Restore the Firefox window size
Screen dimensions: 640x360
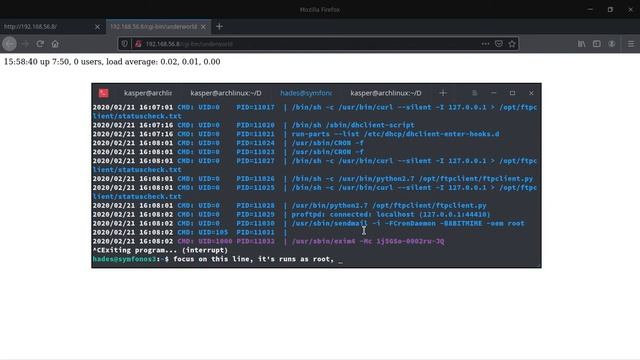pyautogui.click(x=610, y=9)
